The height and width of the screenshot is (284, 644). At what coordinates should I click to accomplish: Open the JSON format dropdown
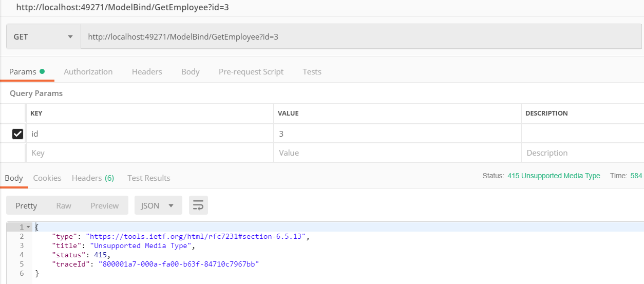click(x=158, y=205)
